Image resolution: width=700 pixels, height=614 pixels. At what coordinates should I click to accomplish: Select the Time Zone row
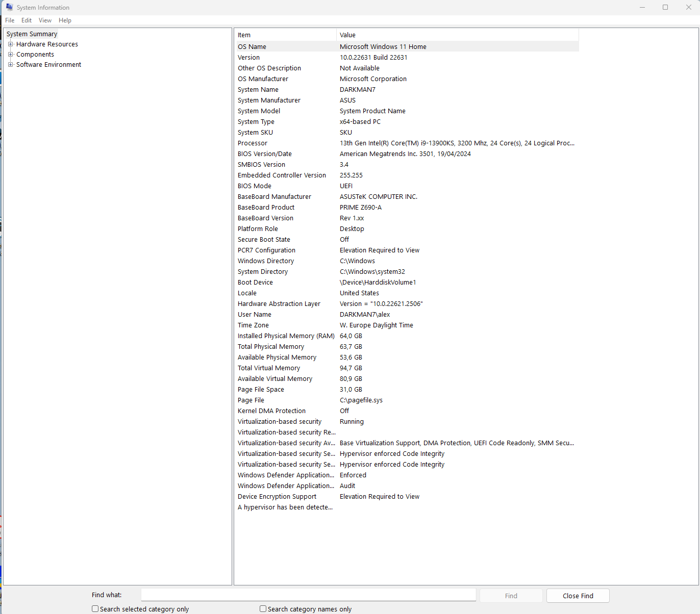407,325
